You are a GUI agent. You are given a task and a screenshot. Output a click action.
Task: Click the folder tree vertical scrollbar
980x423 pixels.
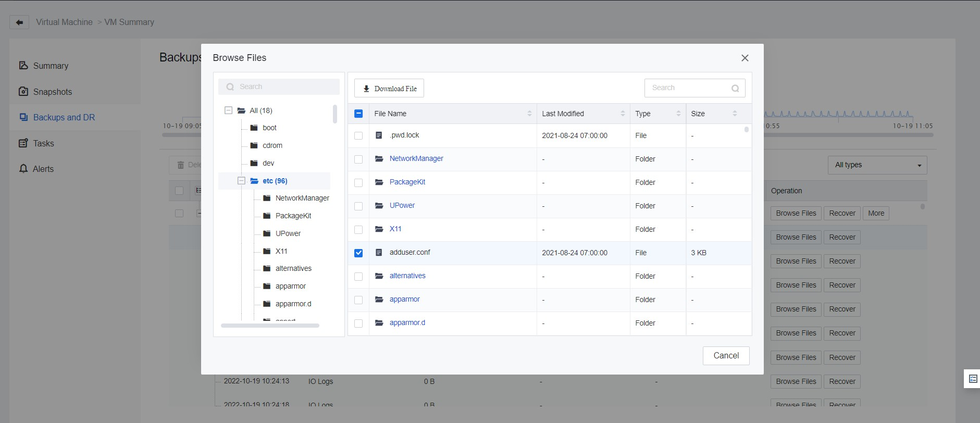click(x=334, y=114)
